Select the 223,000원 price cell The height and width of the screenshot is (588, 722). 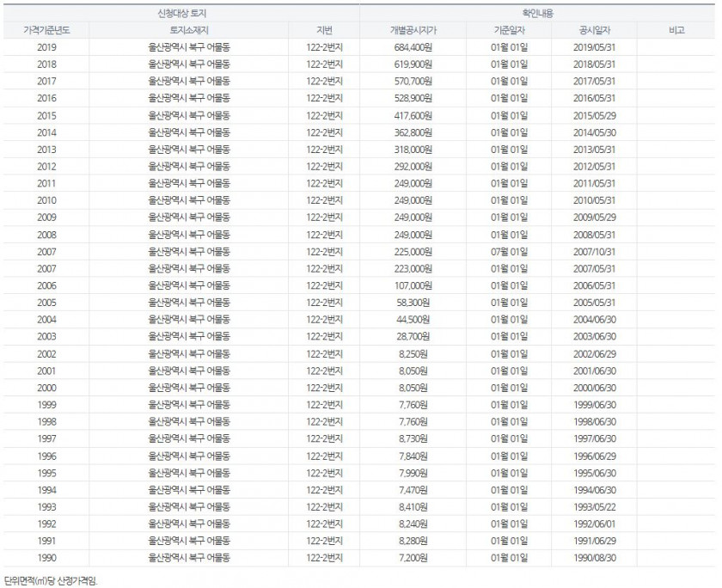pyautogui.click(x=413, y=269)
